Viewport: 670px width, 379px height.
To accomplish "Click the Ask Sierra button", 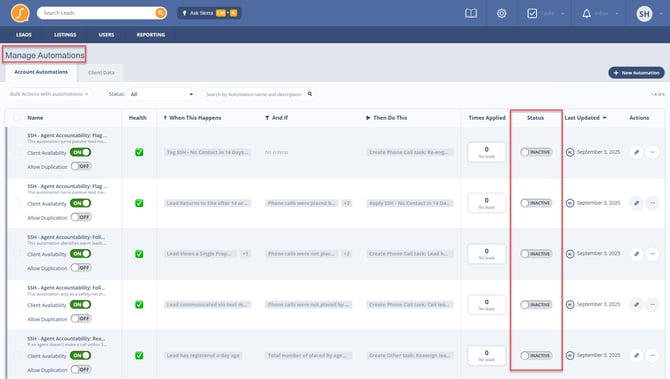I will 209,13.
